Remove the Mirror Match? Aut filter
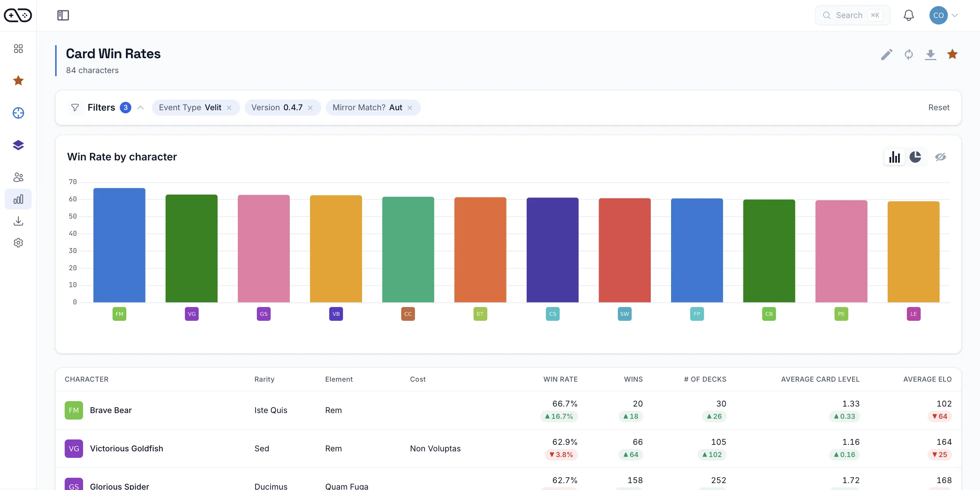Viewport: 980px width, 490px height. point(410,108)
